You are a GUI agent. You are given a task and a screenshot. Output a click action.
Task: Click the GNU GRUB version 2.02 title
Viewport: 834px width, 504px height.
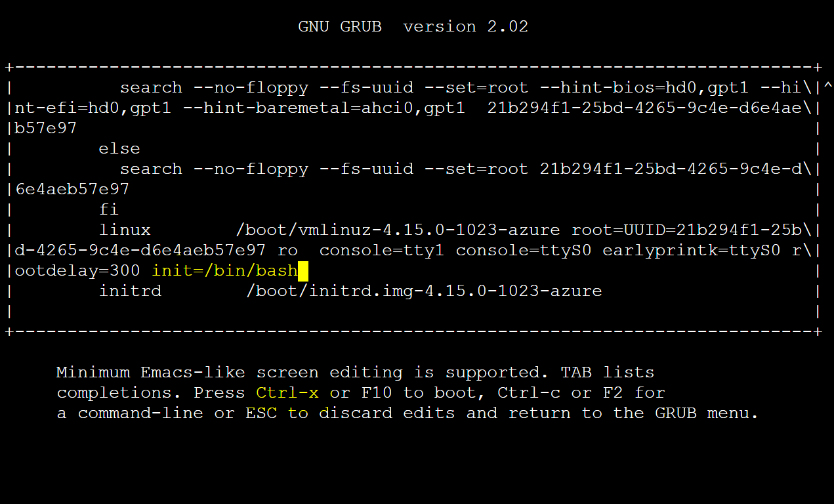pos(413,27)
